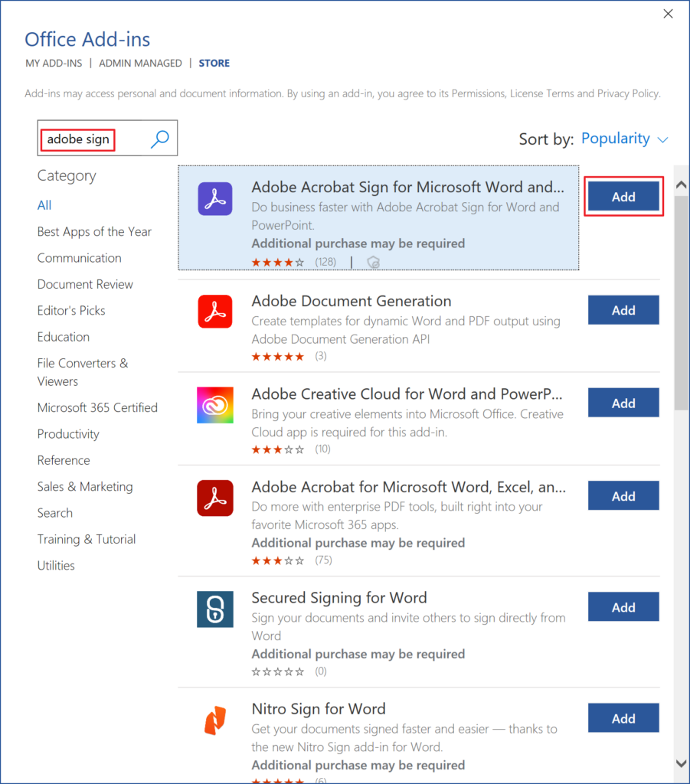Screen dimensions: 690x784
Task: Choose the Microsoft 365 Certified category
Action: (x=97, y=407)
